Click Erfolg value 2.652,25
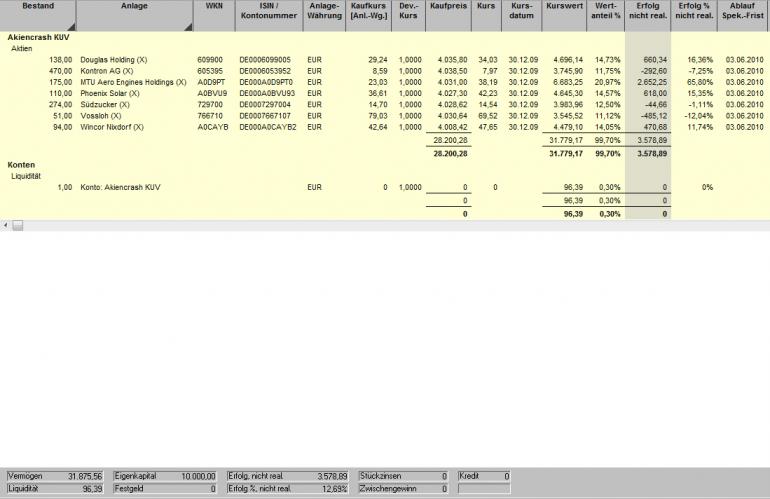The width and height of the screenshot is (770, 499). [652, 83]
